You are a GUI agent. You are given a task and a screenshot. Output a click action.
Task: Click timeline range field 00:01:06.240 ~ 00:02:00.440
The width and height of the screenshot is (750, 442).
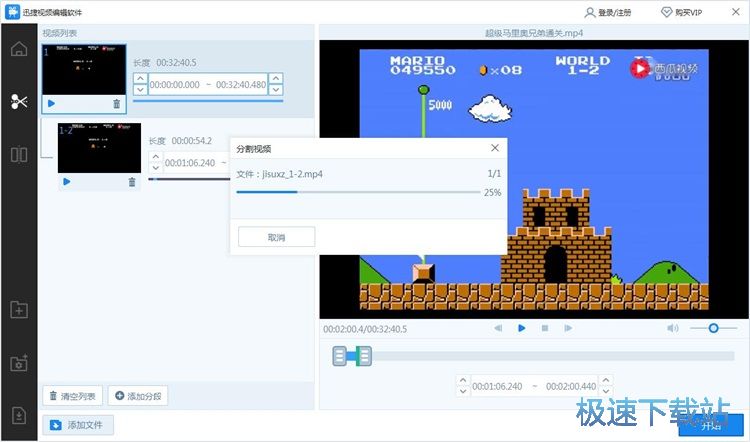534,386
